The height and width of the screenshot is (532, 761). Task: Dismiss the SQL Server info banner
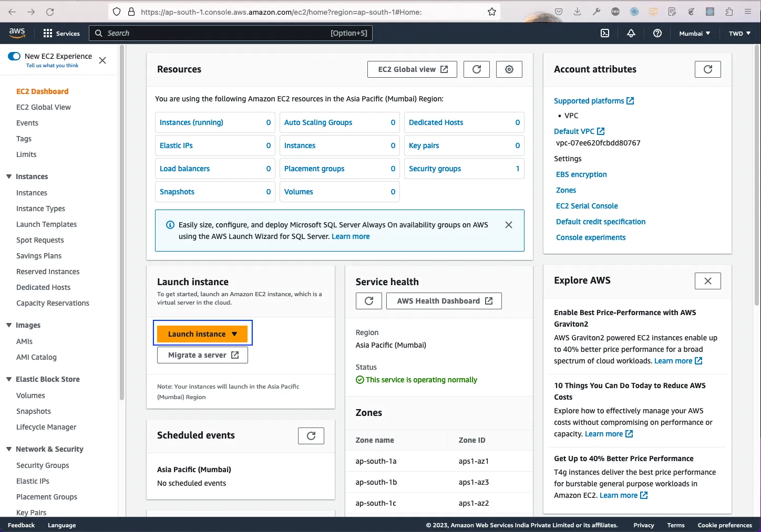[509, 225]
